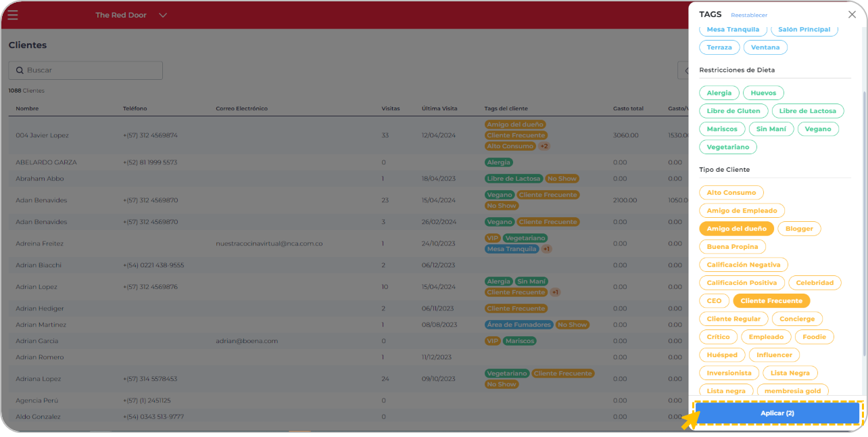Select the Buena Propina tag
The height and width of the screenshot is (437, 868).
[733, 247]
